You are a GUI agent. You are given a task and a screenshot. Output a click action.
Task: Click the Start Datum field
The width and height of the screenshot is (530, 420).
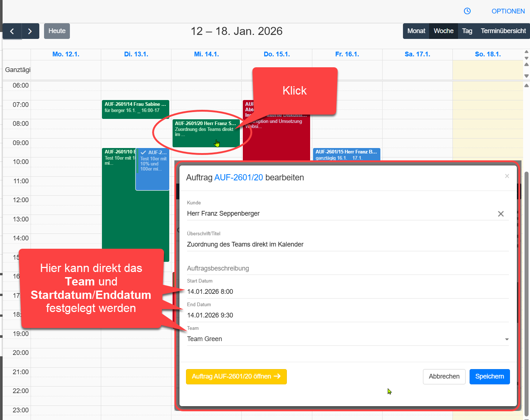210,291
